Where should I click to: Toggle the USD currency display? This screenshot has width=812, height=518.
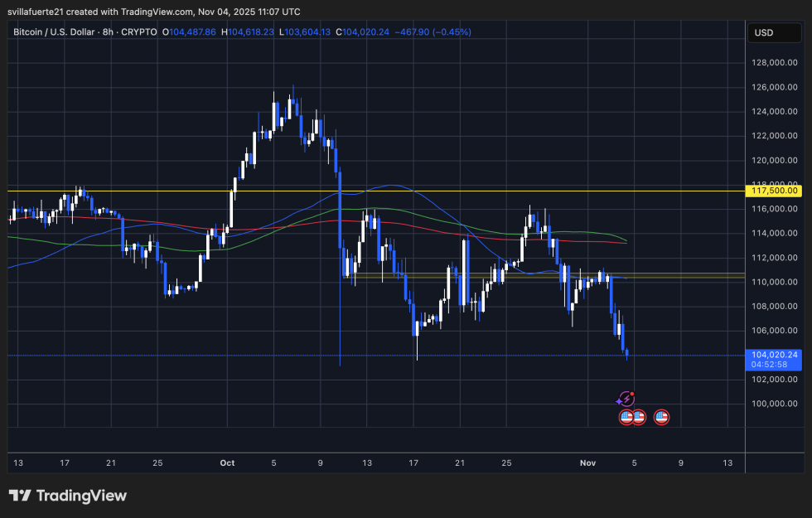pos(774,32)
